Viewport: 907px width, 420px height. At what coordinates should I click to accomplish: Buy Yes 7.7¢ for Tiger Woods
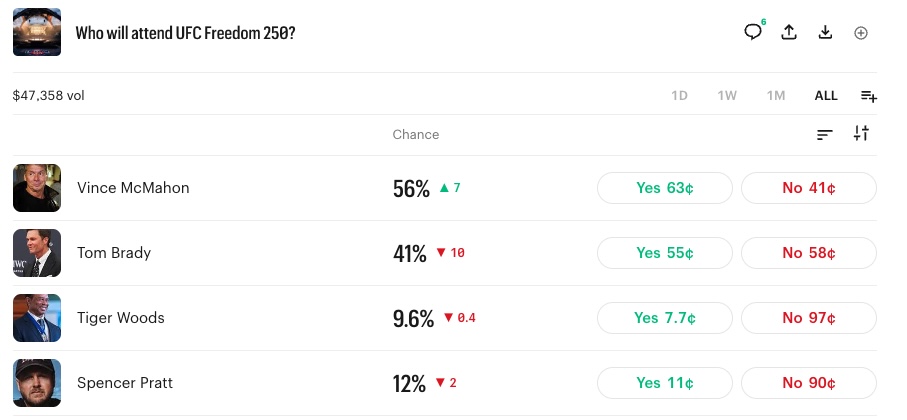[x=665, y=318]
